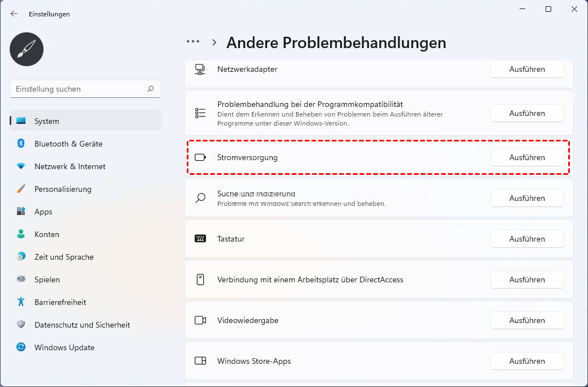Click the Windows Update sync icon
This screenshot has height=387, width=588.
[21, 347]
